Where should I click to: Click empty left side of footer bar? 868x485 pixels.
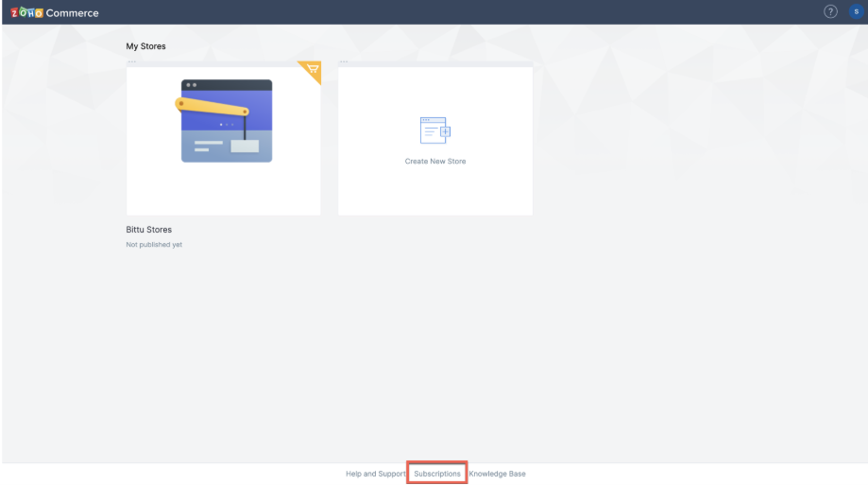(x=142, y=473)
